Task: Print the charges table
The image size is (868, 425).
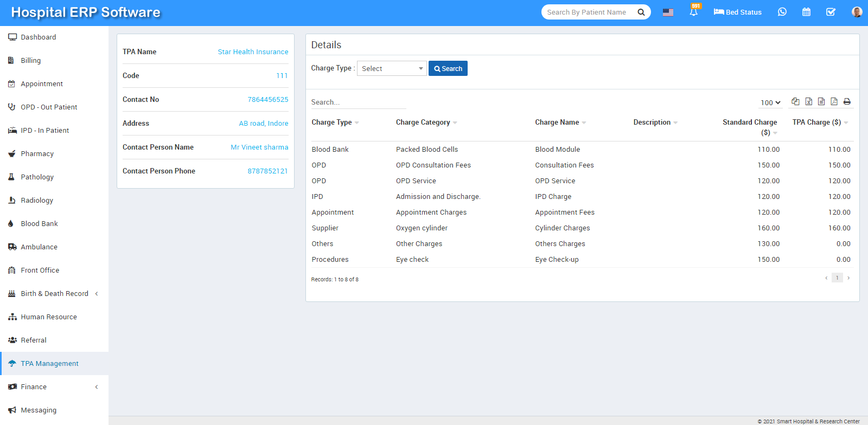Action: 847,101
